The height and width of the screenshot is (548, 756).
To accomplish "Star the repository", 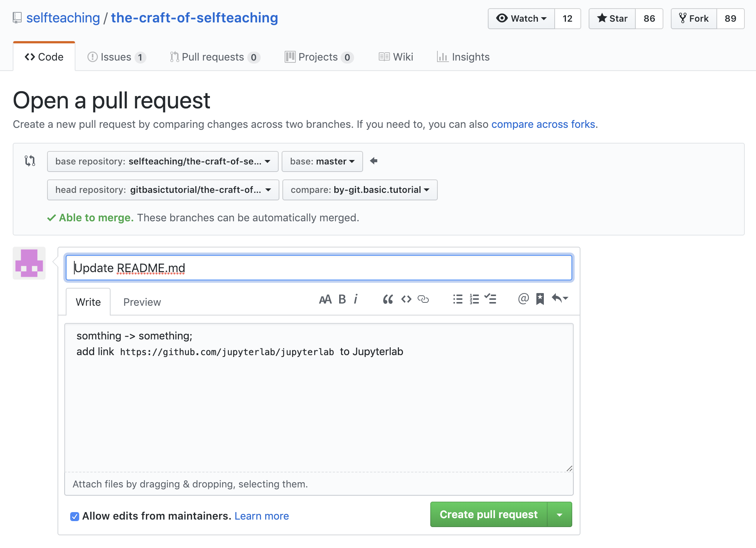I will tap(612, 19).
